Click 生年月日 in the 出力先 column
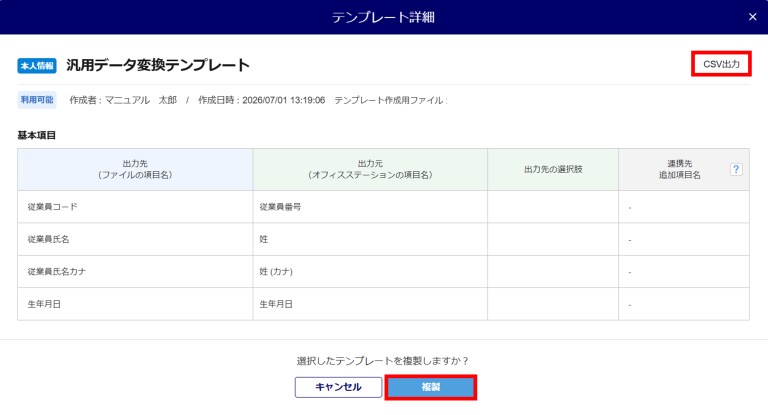 pyautogui.click(x=135, y=304)
